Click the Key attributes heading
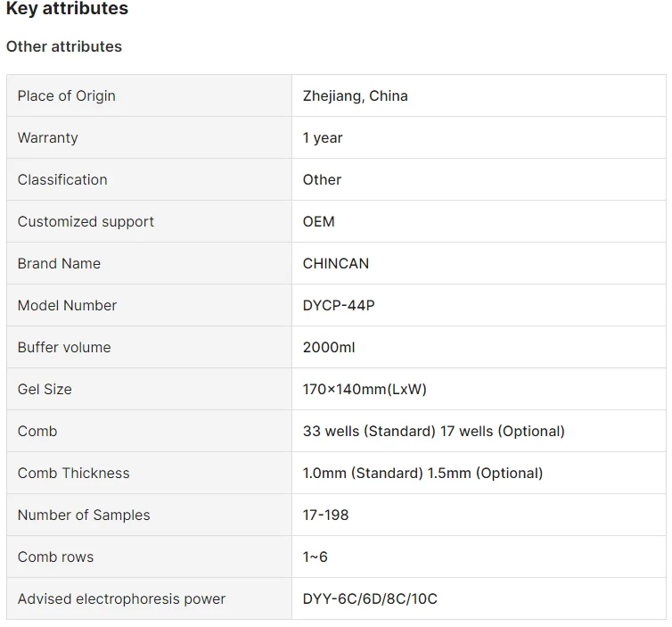 click(x=67, y=9)
